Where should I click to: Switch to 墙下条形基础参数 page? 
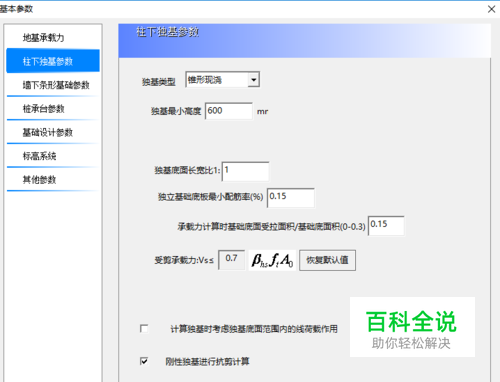tap(56, 85)
